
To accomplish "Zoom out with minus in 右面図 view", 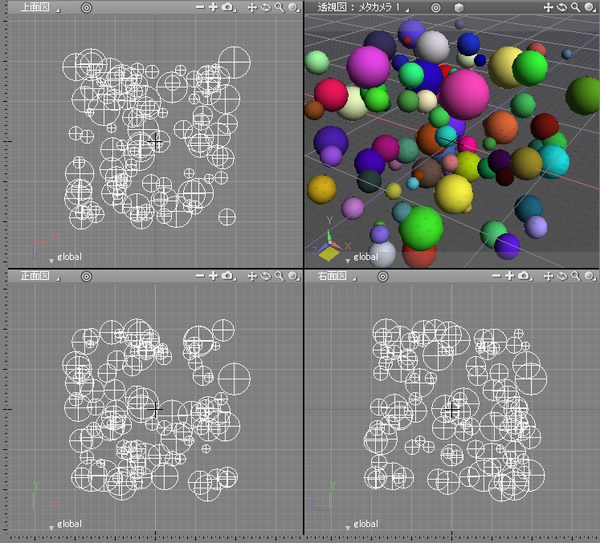I will click(496, 276).
